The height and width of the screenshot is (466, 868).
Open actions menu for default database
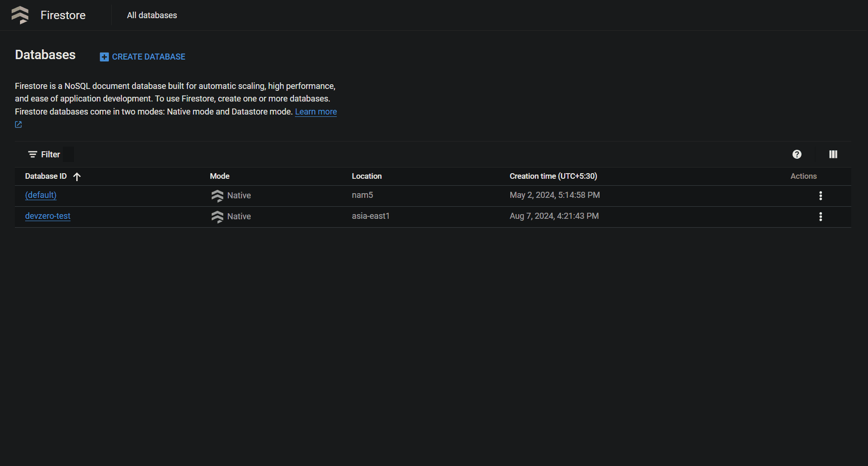pos(821,196)
